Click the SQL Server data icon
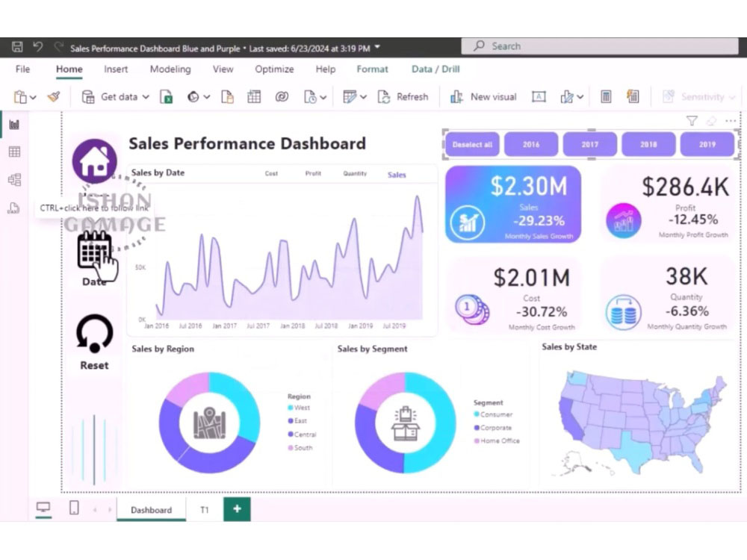747x560 pixels. 227,96
